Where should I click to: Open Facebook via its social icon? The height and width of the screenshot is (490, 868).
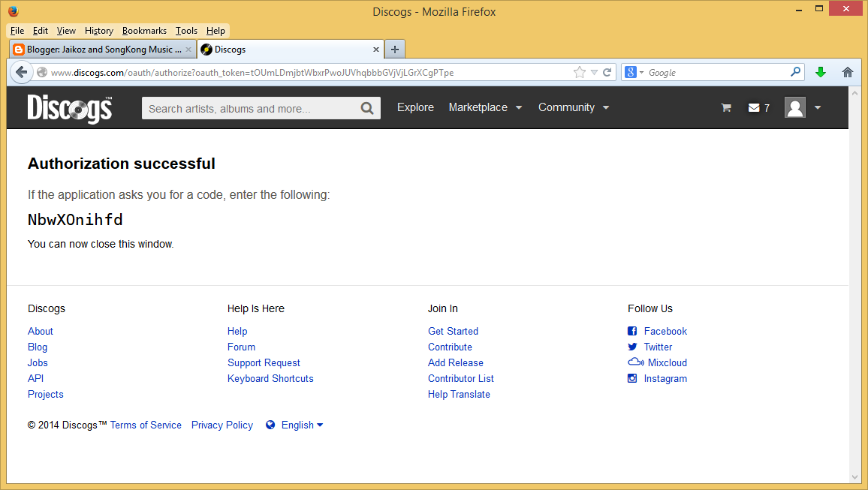coord(631,331)
